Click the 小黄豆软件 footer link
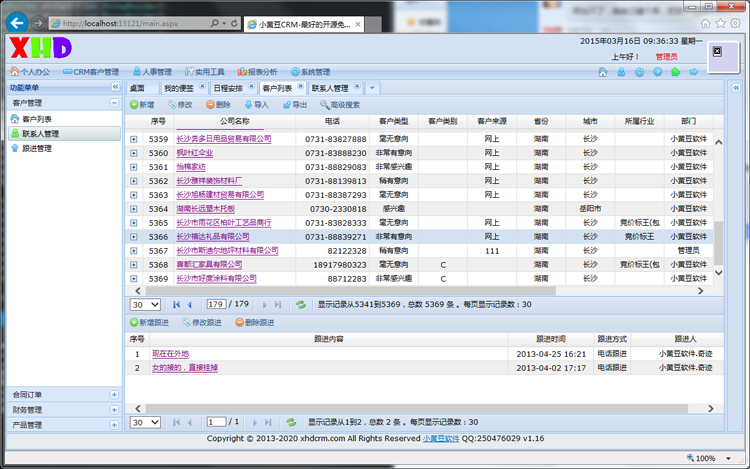750x469 pixels. click(441, 438)
